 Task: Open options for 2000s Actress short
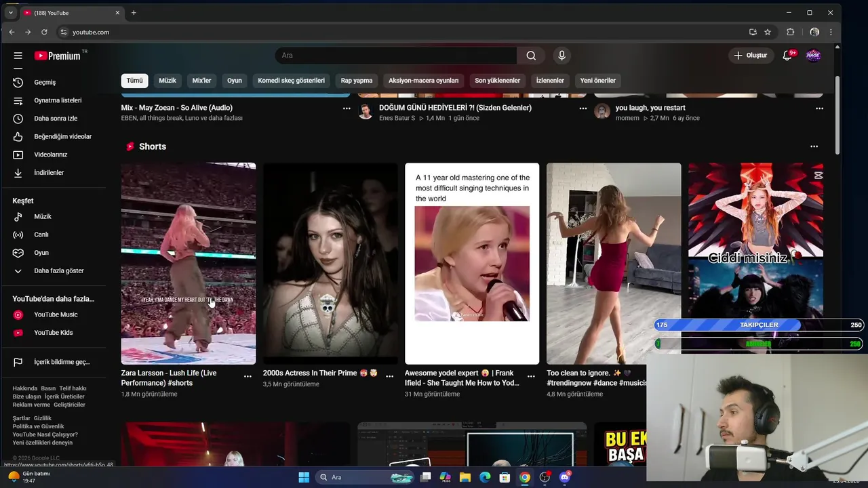click(x=389, y=376)
